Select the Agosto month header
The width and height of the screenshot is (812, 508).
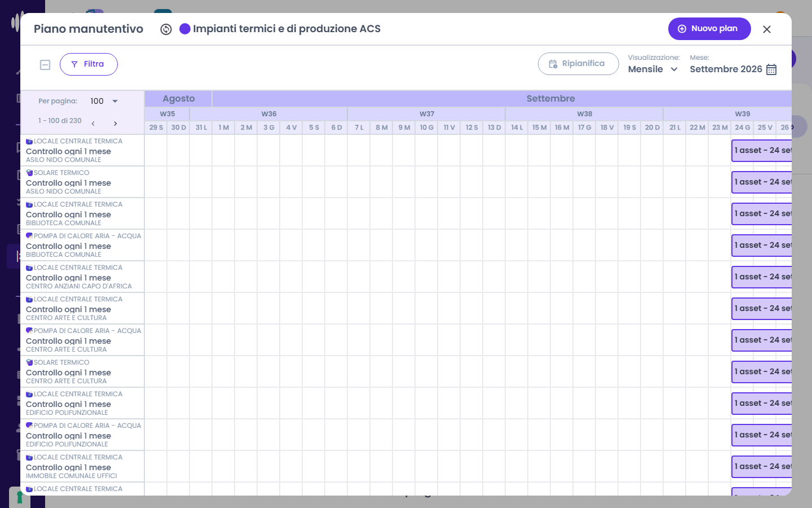179,99
